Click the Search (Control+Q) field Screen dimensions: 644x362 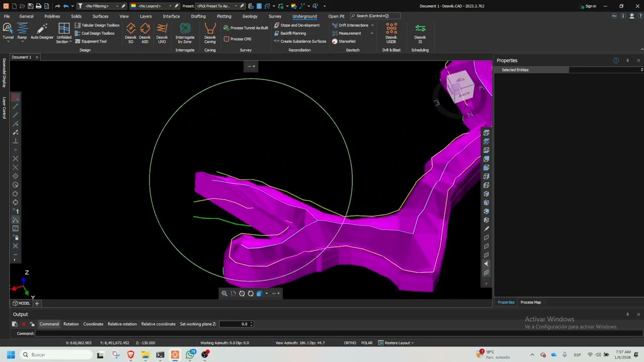click(x=375, y=16)
